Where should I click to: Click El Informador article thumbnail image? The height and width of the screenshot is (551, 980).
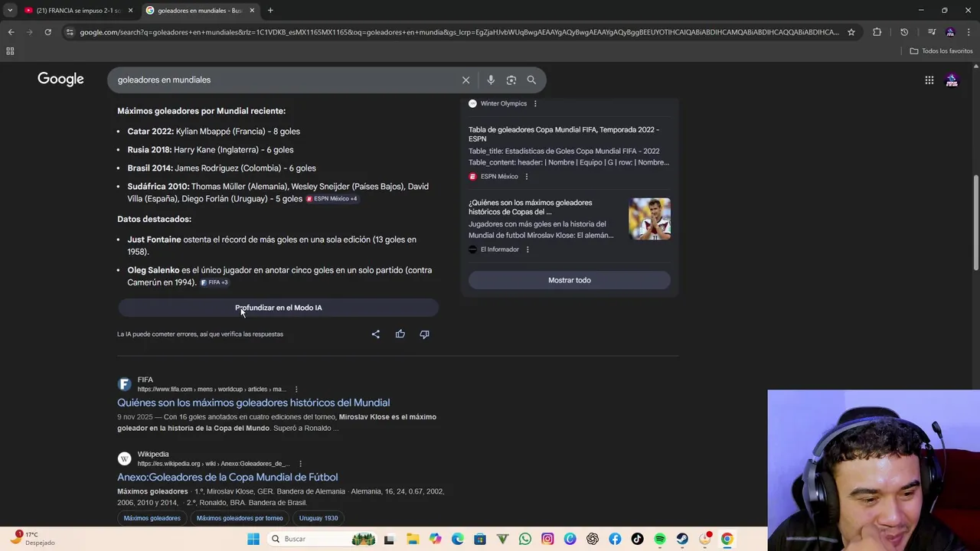pyautogui.click(x=649, y=219)
